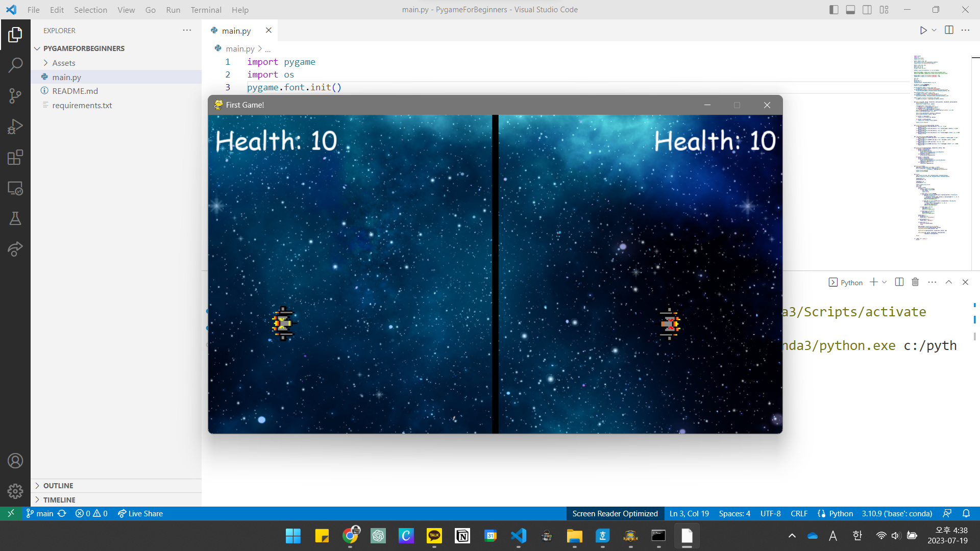Open Run and Debug view
Viewport: 980px width, 551px height.
[15, 127]
